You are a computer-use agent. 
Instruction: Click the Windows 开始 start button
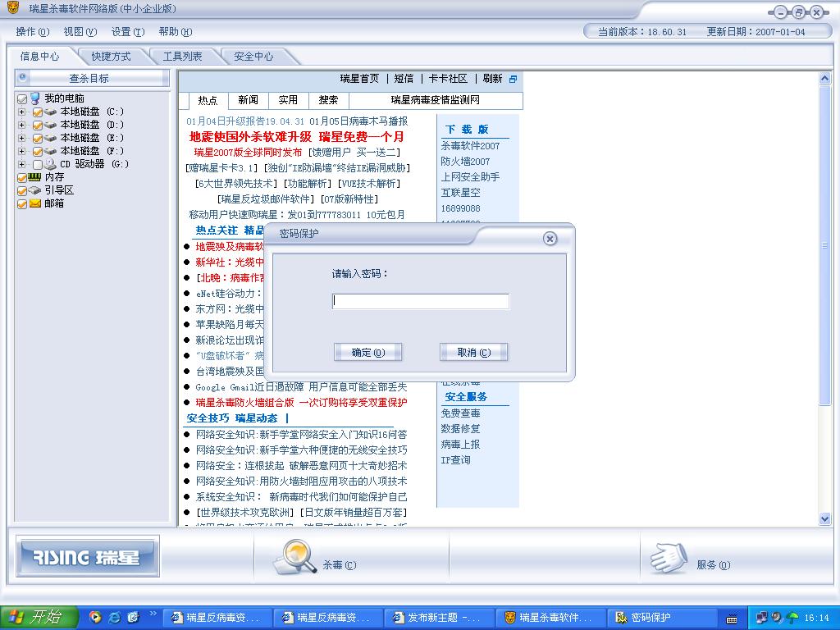coord(39,617)
